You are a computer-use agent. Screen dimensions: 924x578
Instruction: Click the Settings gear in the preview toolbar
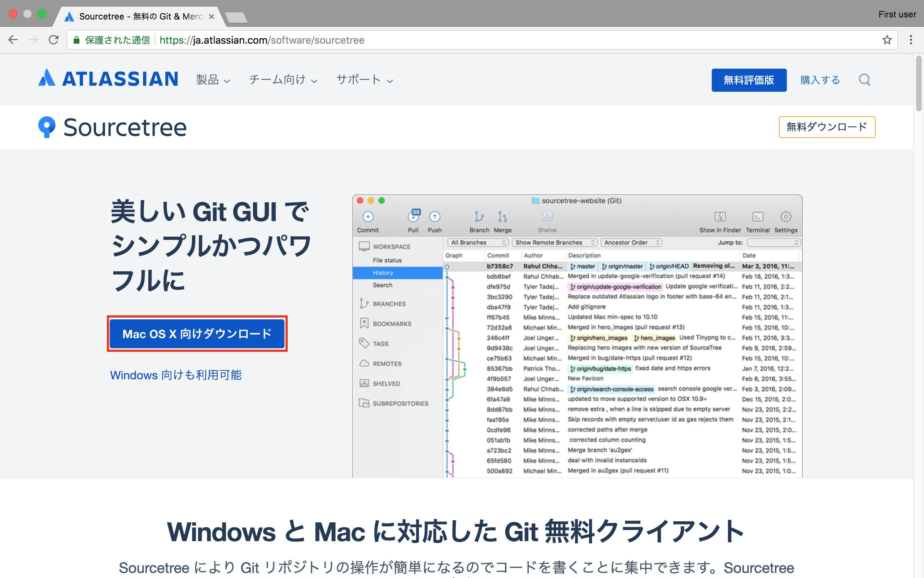click(x=786, y=217)
